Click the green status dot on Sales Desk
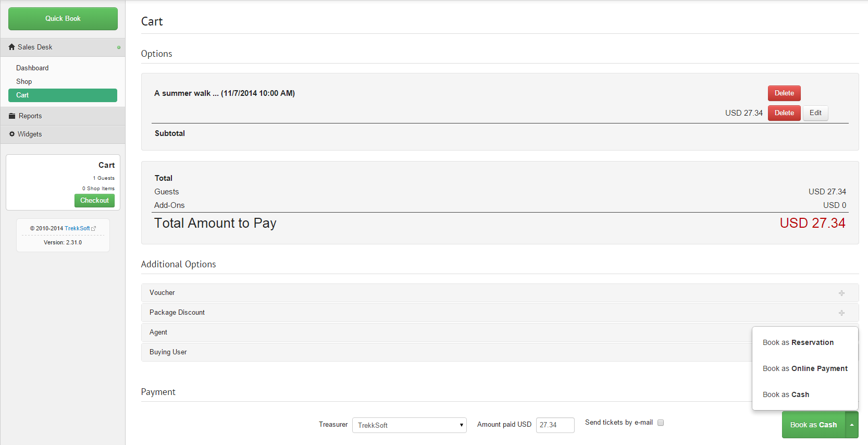This screenshot has width=868, height=445. pos(119,47)
